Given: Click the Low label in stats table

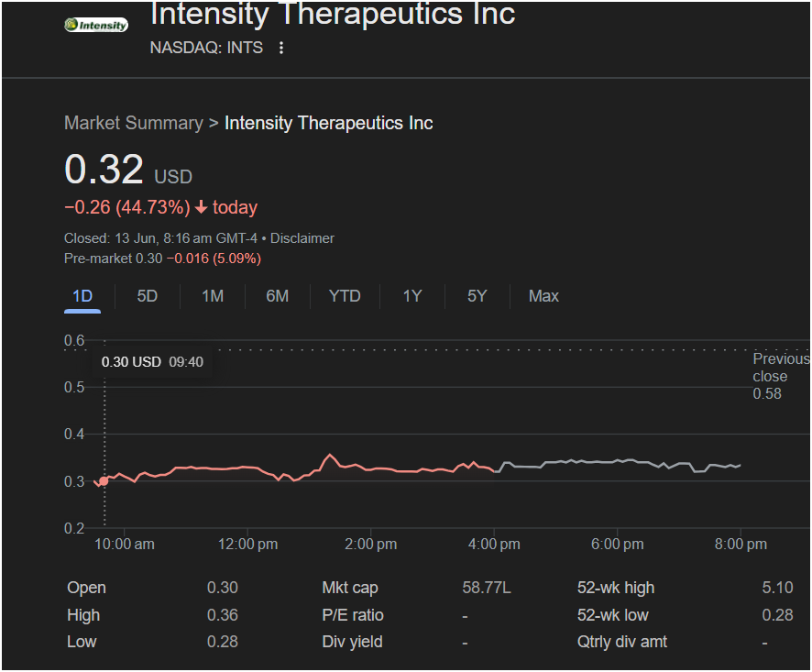Looking at the screenshot, I should tap(82, 642).
